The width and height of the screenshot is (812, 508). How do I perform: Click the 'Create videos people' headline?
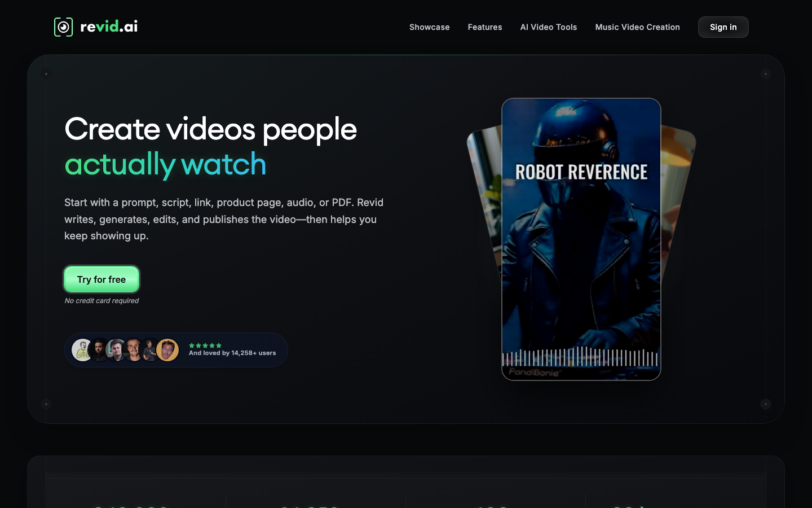(210, 129)
